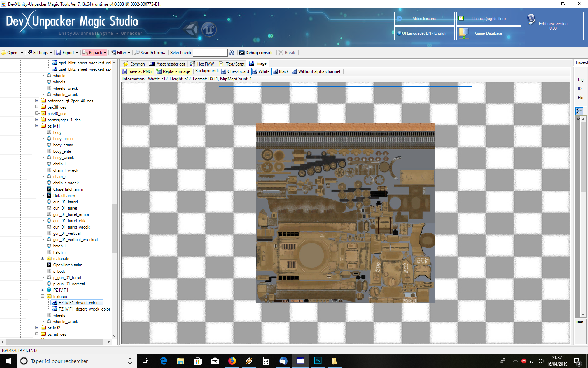
Task: Open the Mail app from taskbar
Action: click(215, 361)
